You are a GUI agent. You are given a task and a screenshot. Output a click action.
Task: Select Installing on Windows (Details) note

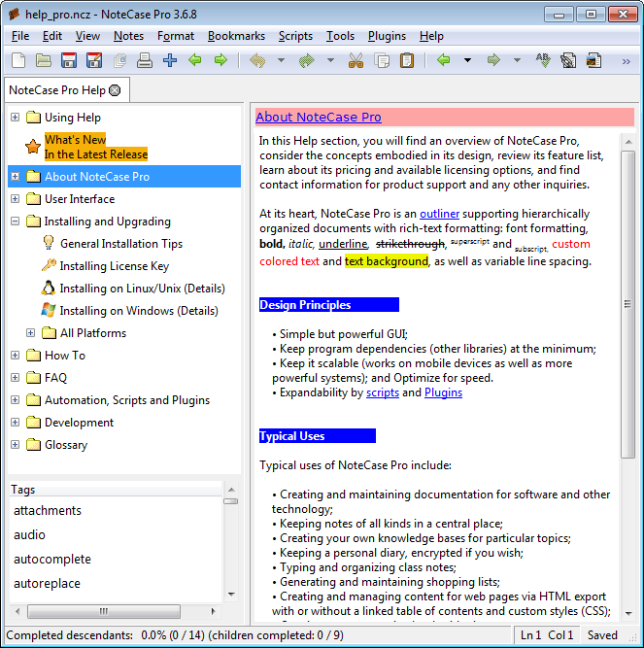pyautogui.click(x=139, y=311)
